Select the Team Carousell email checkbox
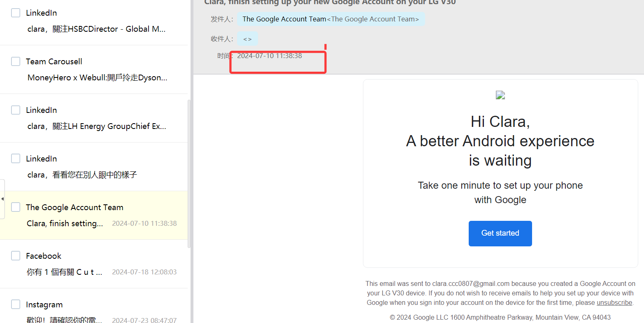 click(x=16, y=61)
